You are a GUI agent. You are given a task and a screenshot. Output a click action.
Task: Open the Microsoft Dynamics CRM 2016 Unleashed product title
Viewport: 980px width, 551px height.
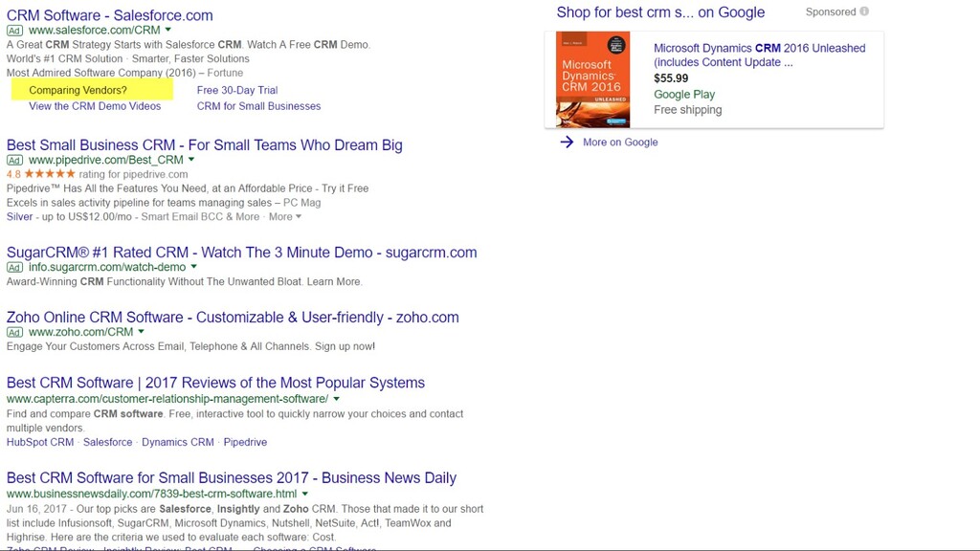tap(759, 55)
